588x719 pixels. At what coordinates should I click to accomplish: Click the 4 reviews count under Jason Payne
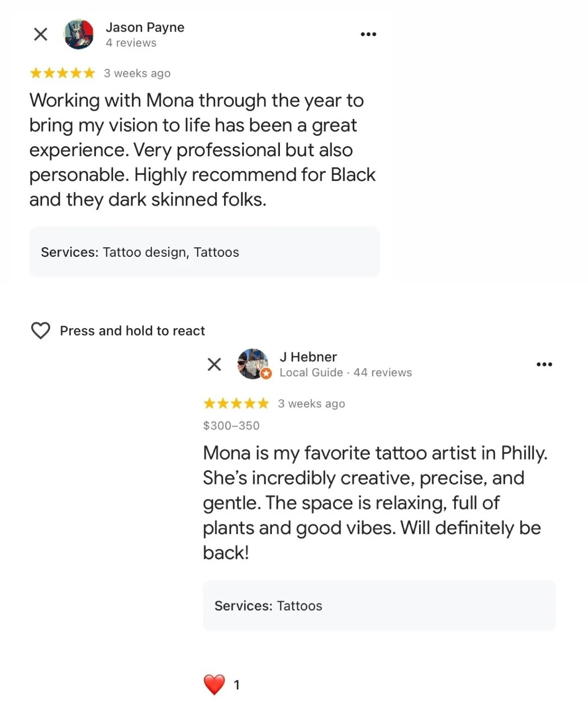[131, 43]
